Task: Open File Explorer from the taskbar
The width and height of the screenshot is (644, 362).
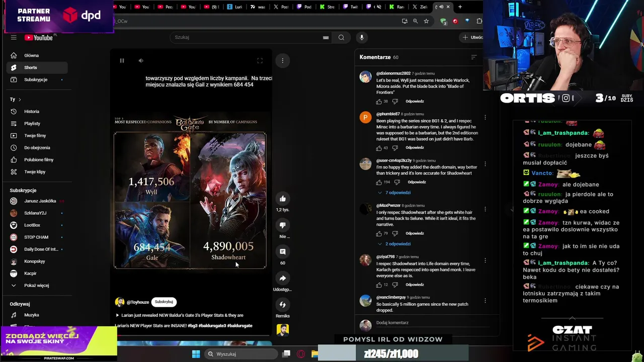Action: point(315,354)
